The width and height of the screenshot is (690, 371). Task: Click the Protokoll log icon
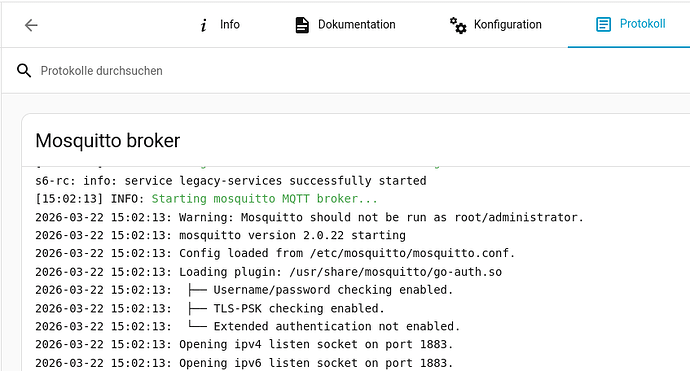pos(603,24)
